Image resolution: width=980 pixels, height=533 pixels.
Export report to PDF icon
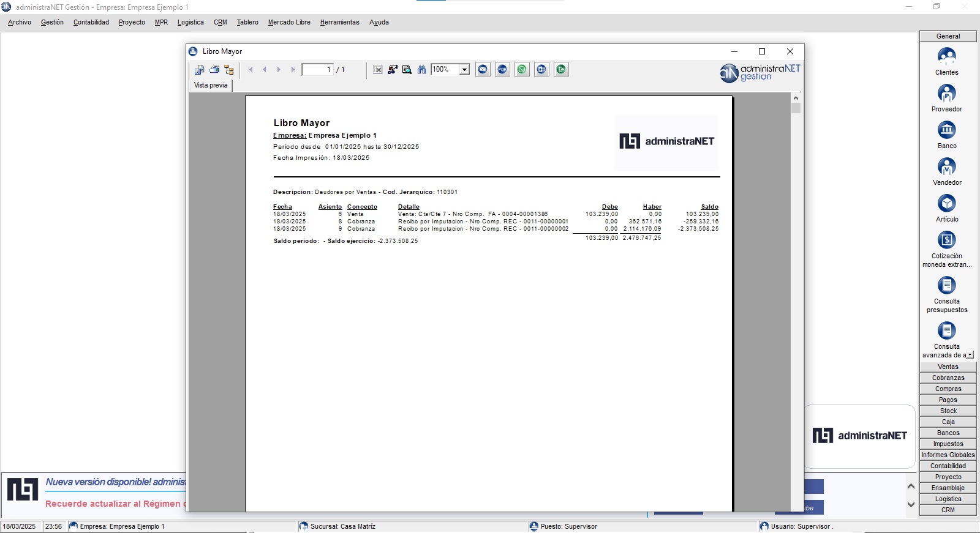click(x=503, y=70)
